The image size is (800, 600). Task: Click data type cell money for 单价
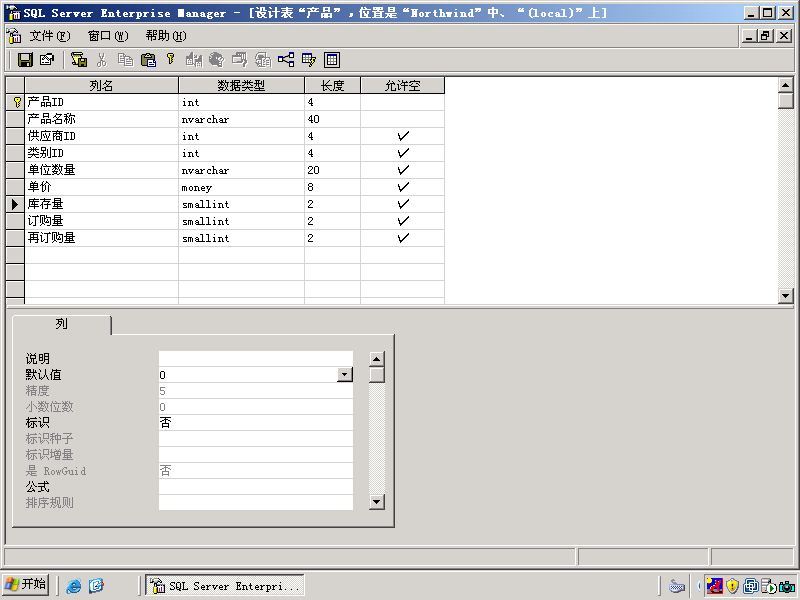(x=241, y=187)
